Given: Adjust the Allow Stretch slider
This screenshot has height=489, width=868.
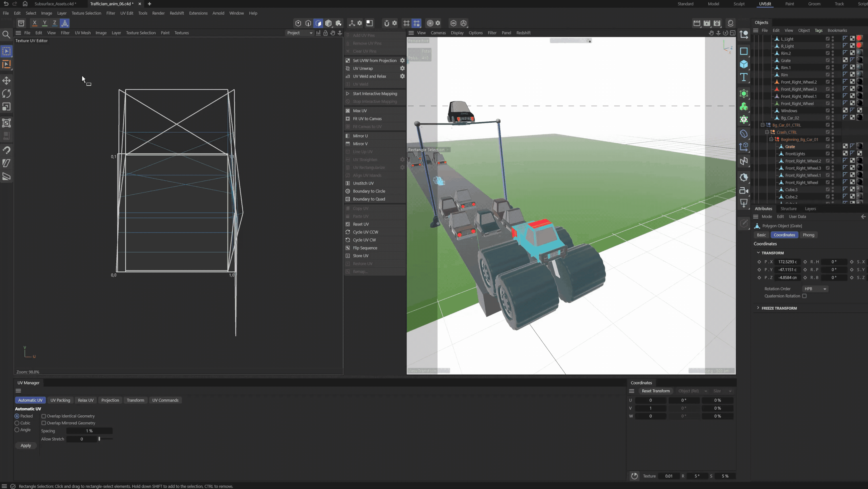Looking at the screenshot, I should coord(99,439).
